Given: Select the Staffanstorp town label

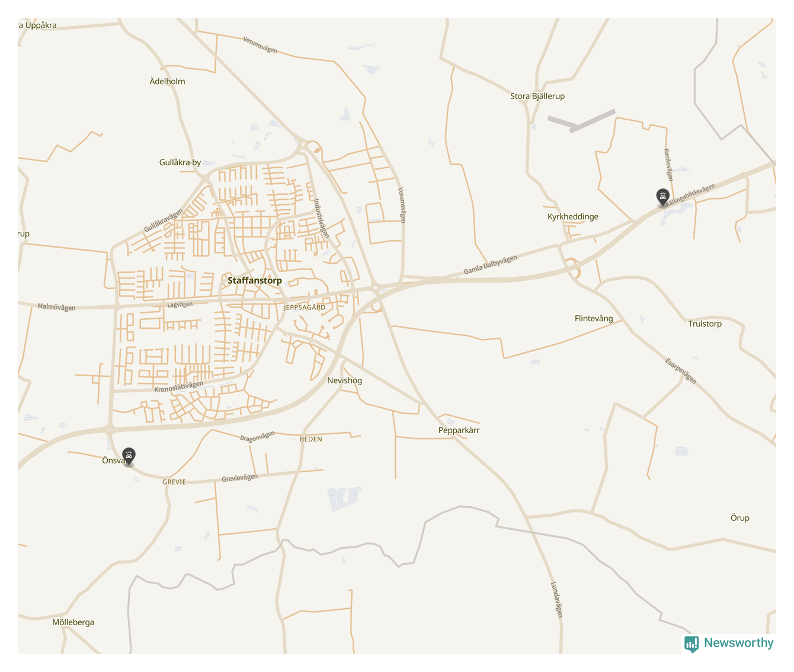Looking at the screenshot, I should click(x=255, y=281).
